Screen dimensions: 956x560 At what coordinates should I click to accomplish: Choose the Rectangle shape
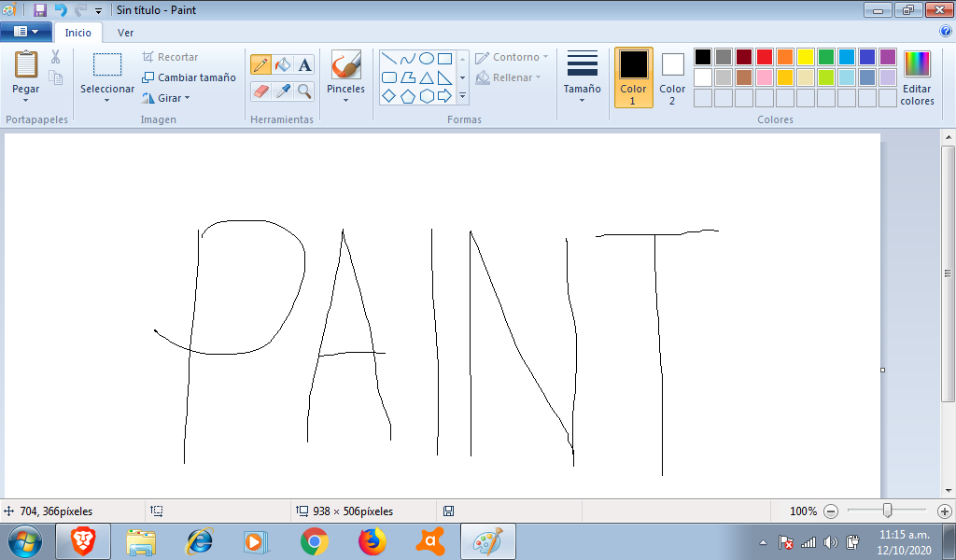[x=445, y=59]
